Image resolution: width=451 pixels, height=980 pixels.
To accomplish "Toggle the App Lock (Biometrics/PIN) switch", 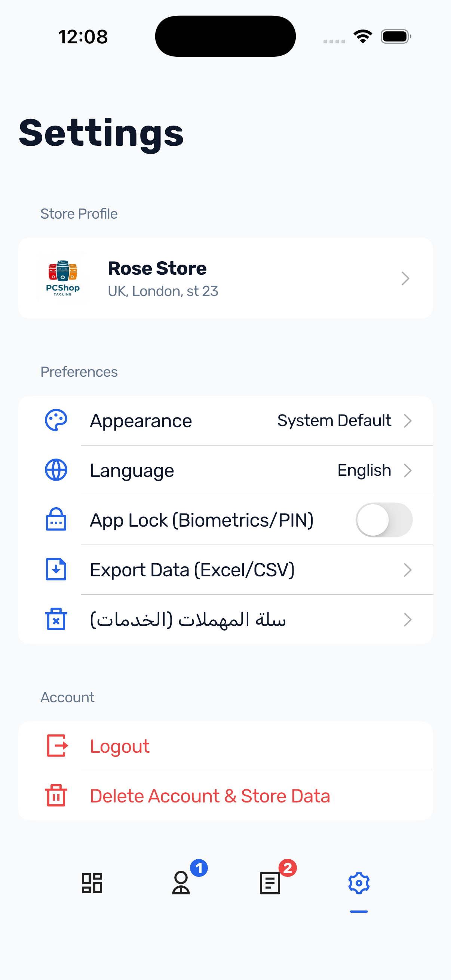I will point(384,520).
